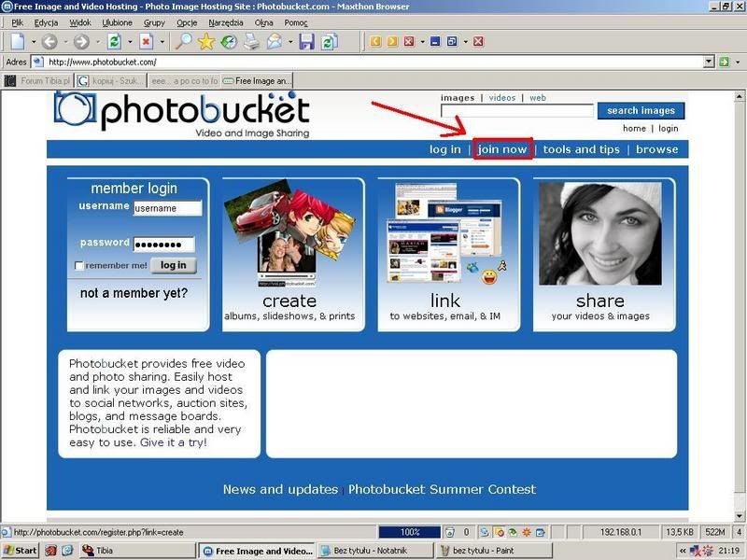Expand the dropdown after the red close-tab icon

click(422, 42)
